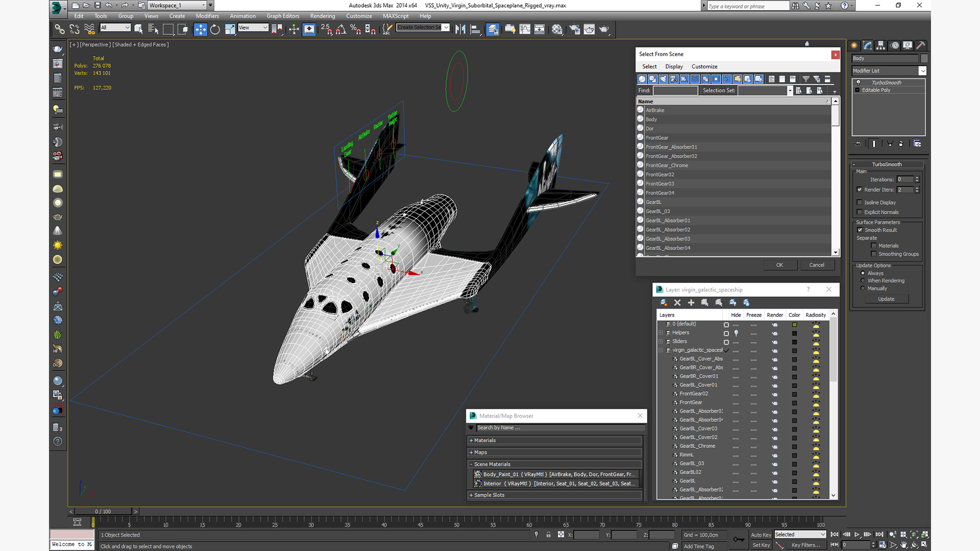Enable Separate by Smoothing Groups checkbox
Viewport: 980px width, 551px height.
874,254
